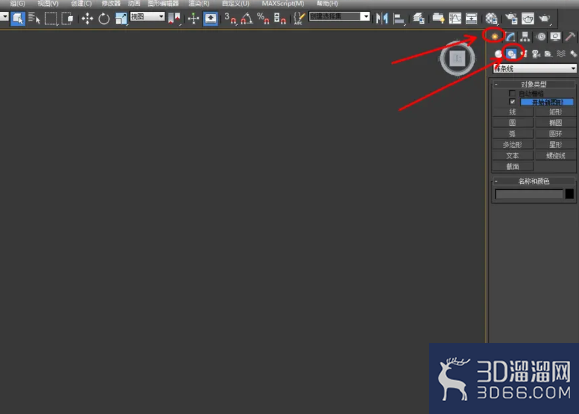Click the 多边形 (NGon) button
This screenshot has height=414, width=579.
tap(513, 145)
